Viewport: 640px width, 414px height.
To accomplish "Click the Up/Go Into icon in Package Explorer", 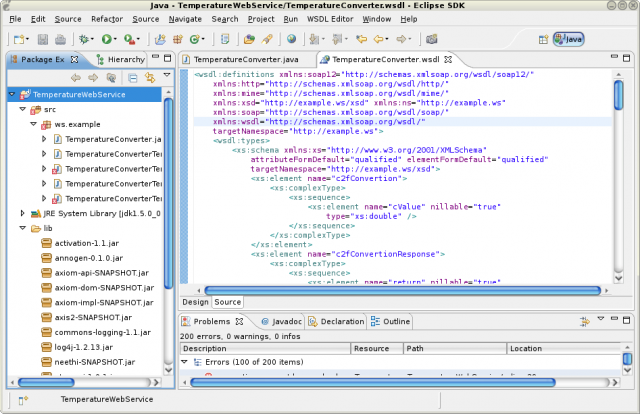I will pyautogui.click(x=111, y=78).
